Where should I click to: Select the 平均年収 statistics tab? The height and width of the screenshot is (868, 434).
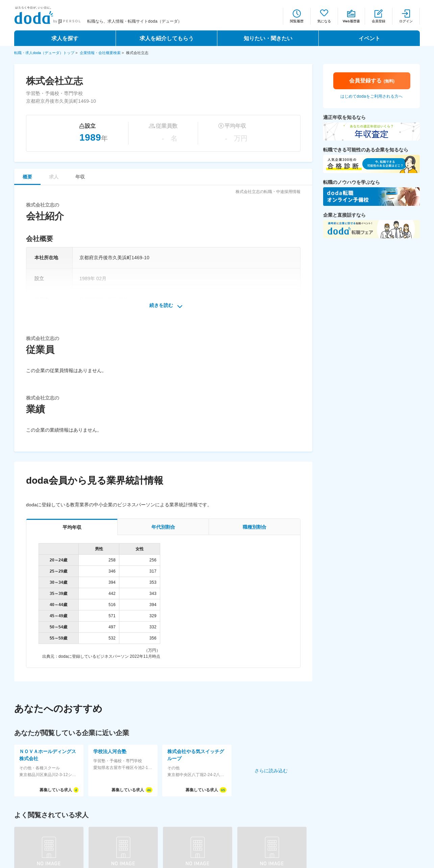72,527
